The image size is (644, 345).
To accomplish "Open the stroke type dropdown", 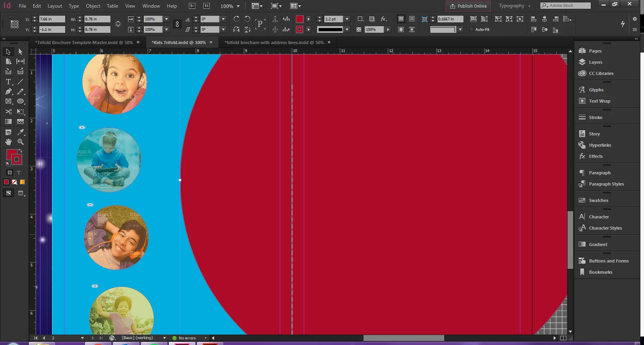I will tap(347, 29).
